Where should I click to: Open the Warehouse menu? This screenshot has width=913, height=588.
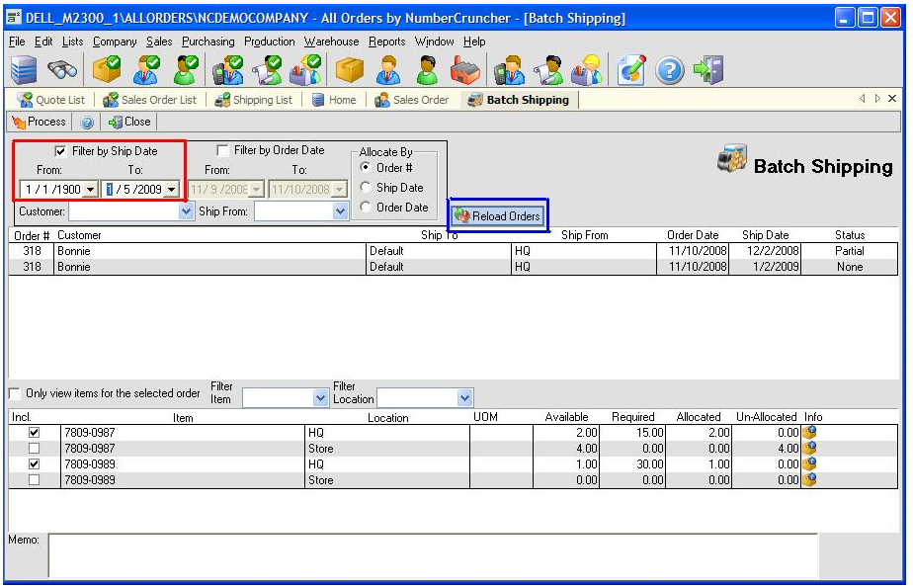pyautogui.click(x=331, y=42)
